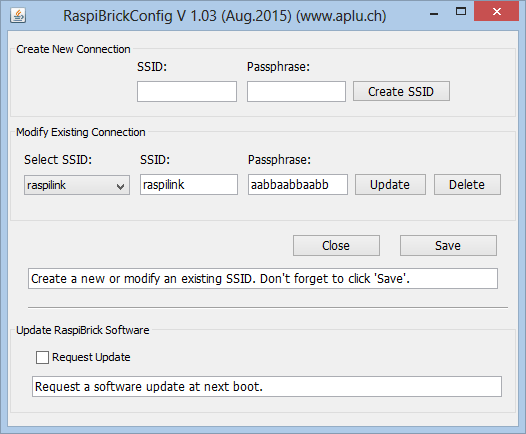Click the Delete button
The image size is (526, 434).
click(x=467, y=184)
